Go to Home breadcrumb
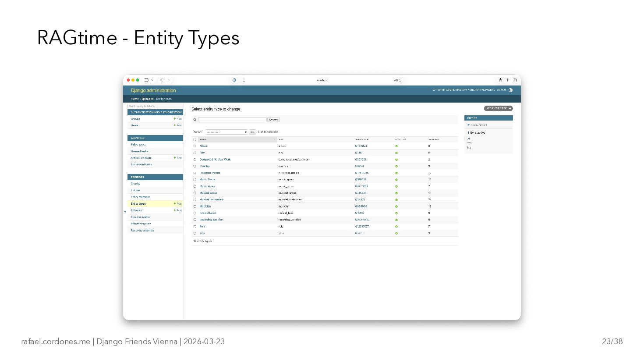This screenshot has height=363, width=644. click(135, 99)
